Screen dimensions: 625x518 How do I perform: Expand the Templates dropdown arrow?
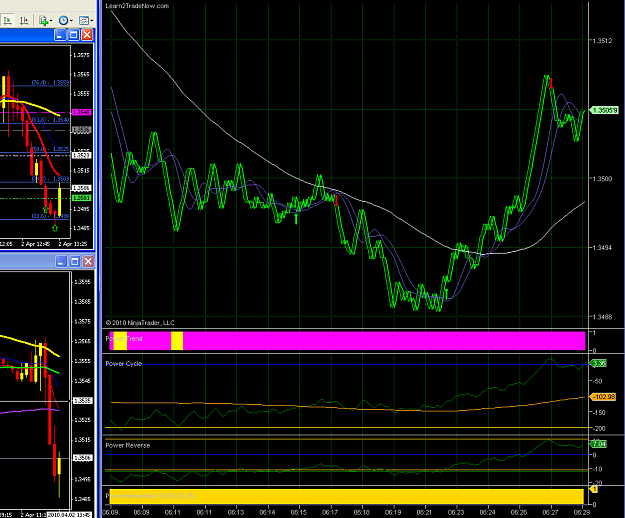(92, 21)
